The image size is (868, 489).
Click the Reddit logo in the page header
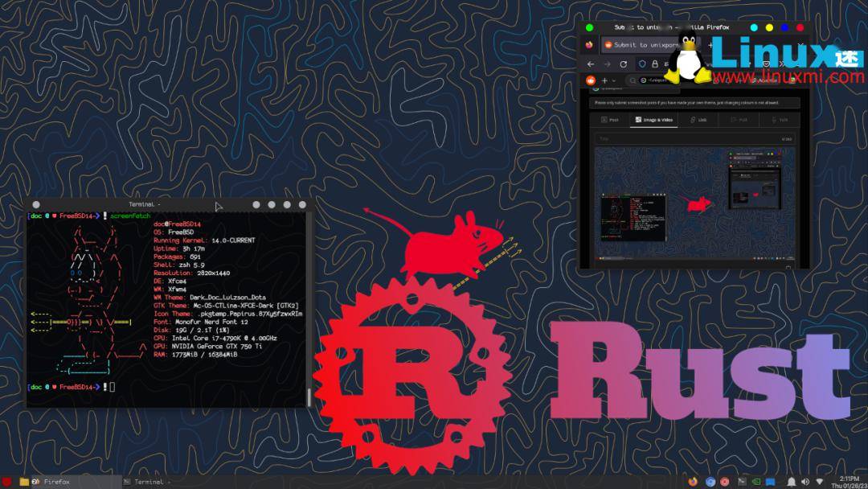(x=591, y=80)
